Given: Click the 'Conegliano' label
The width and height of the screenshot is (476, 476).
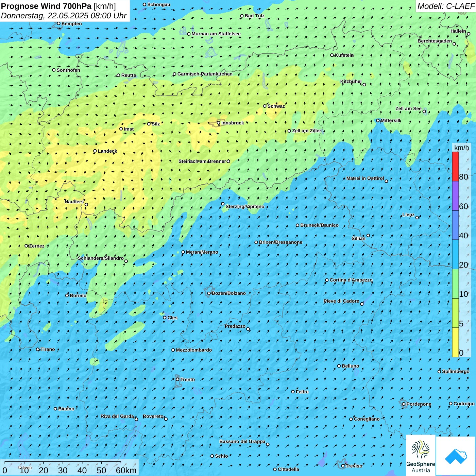Looking at the screenshot, I should tap(367, 419).
